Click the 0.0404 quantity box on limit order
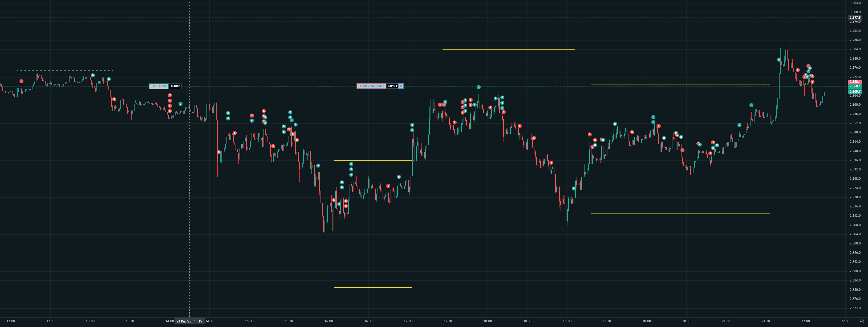This screenshot has width=868, height=327. click(x=392, y=86)
